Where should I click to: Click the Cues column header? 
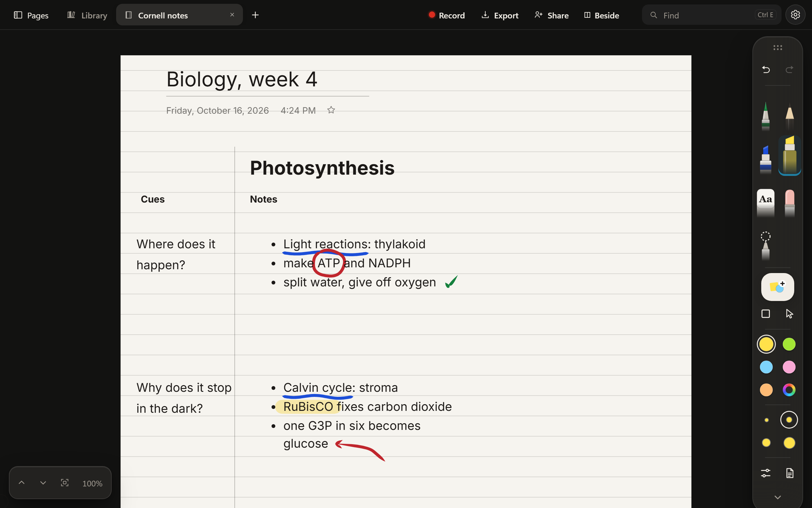(153, 199)
